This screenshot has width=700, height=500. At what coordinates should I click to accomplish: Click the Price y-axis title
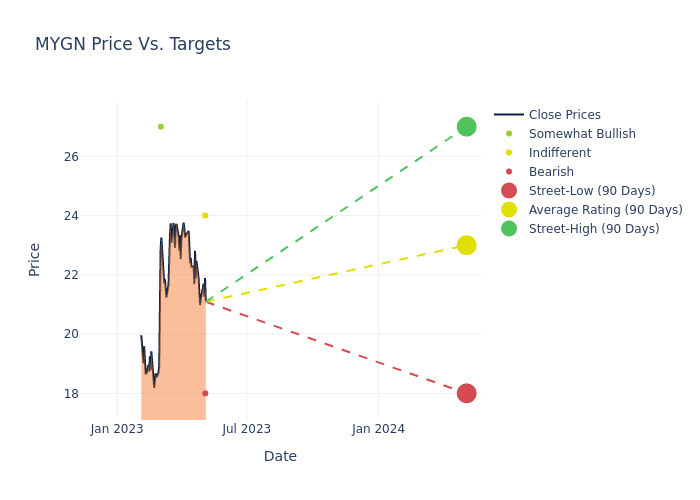coord(35,259)
